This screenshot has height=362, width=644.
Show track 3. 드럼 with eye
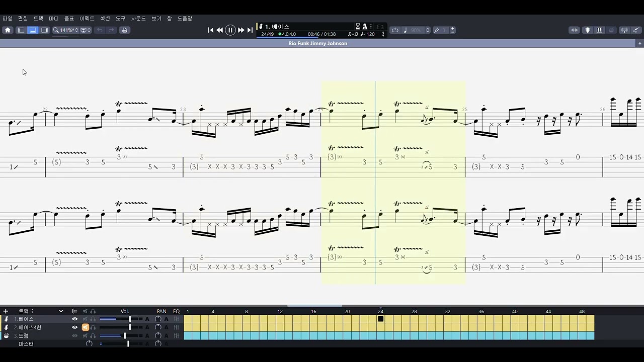tap(74, 335)
